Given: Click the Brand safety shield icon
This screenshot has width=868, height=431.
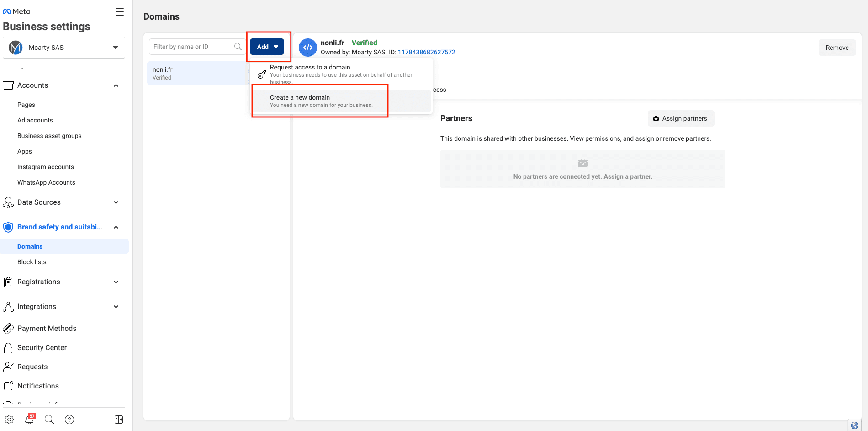Looking at the screenshot, I should (x=8, y=227).
